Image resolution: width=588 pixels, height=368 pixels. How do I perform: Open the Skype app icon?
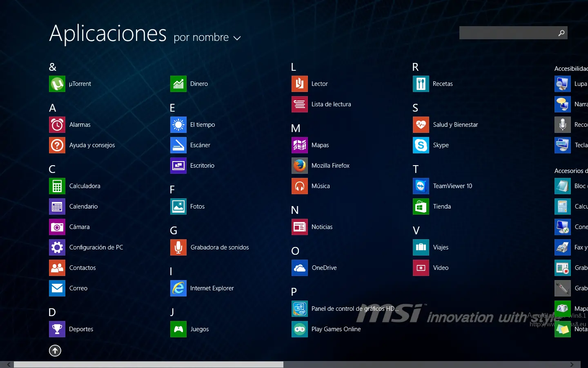coord(421,145)
